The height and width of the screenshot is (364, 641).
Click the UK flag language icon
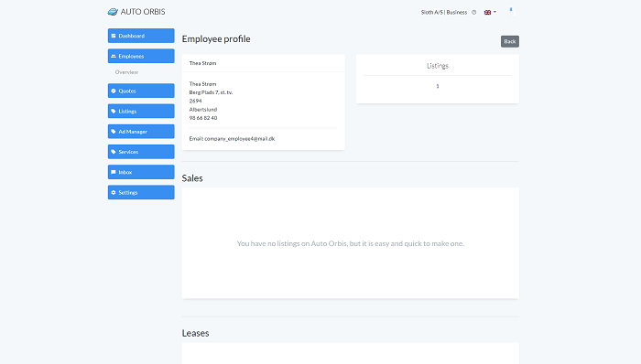click(x=487, y=12)
